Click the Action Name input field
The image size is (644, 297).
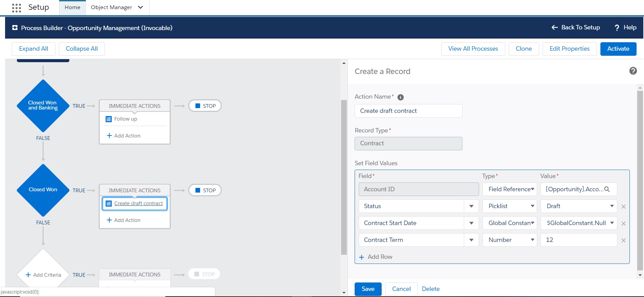408,111
